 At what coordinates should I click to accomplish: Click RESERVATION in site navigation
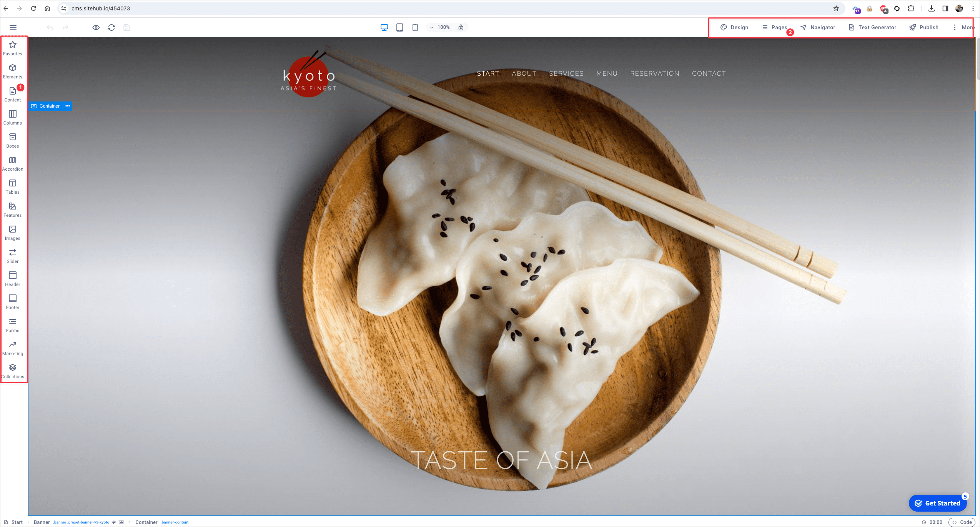655,73
